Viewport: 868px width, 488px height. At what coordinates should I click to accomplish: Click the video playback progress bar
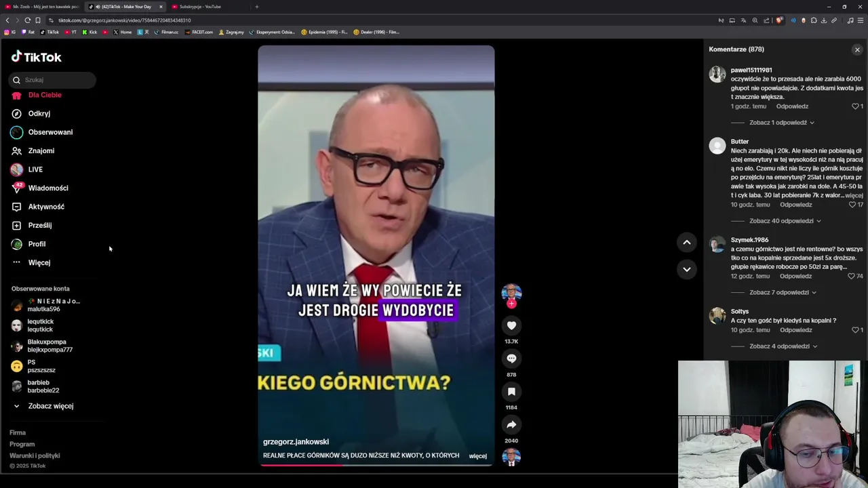(376, 465)
